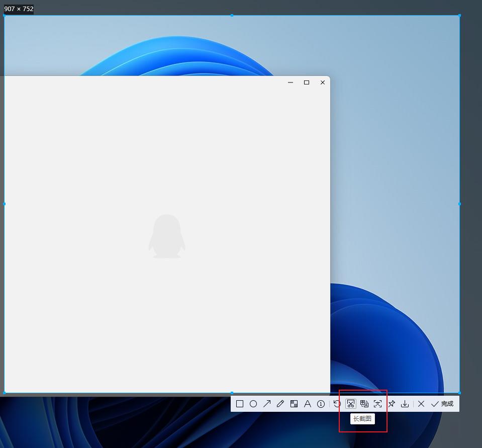Pick the pencil freehand tool

280,404
